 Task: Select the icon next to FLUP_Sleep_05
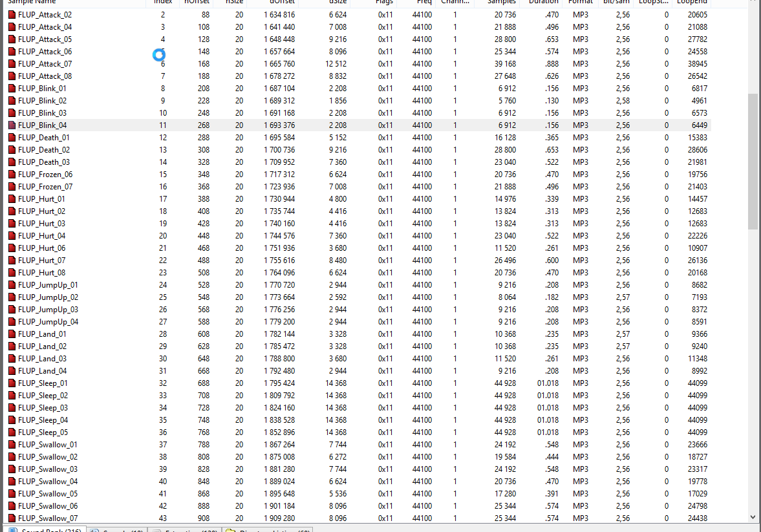(x=12, y=432)
